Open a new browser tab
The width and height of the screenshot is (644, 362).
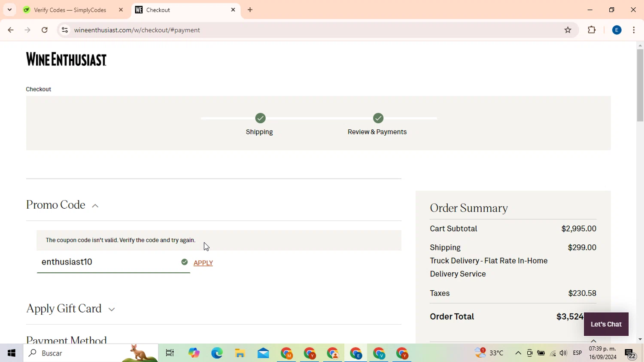(x=250, y=10)
